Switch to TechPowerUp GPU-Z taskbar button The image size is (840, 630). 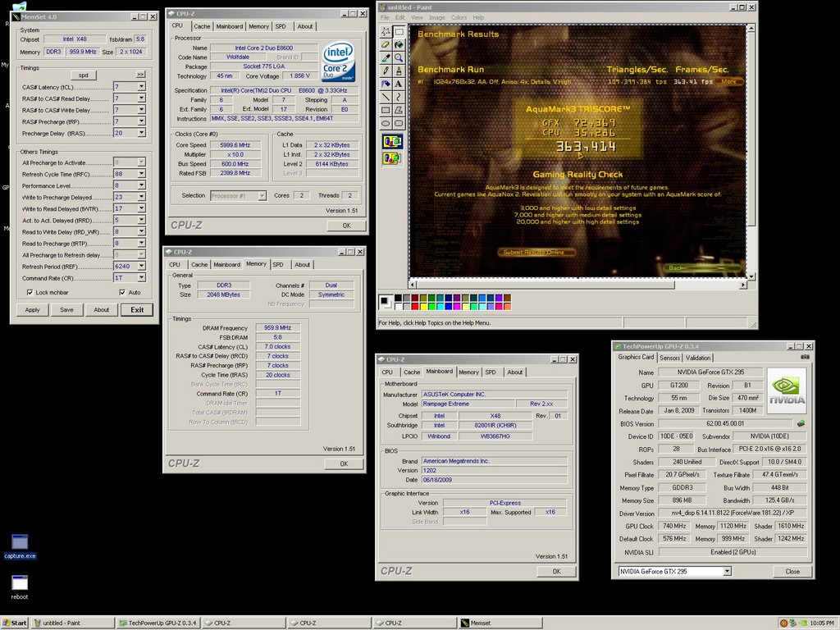(x=158, y=623)
